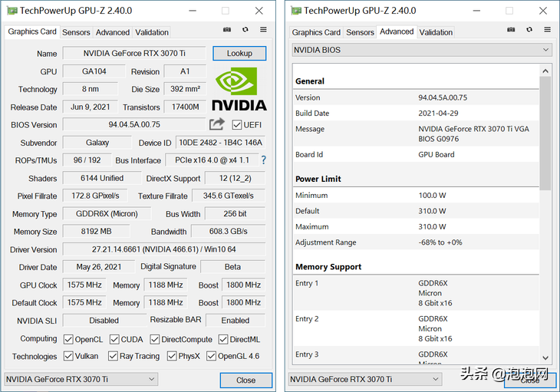
Task: Click the screenshot camera icon in left window
Action: click(x=227, y=30)
